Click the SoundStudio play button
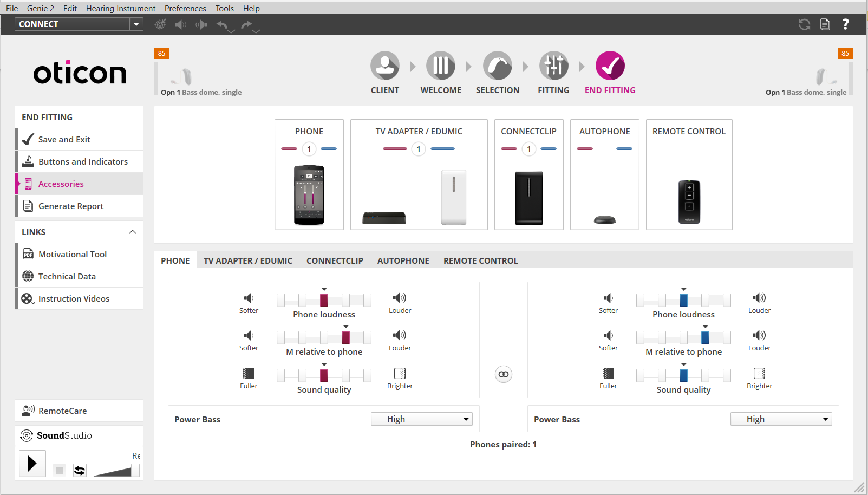This screenshot has width=868, height=495. coord(32,464)
